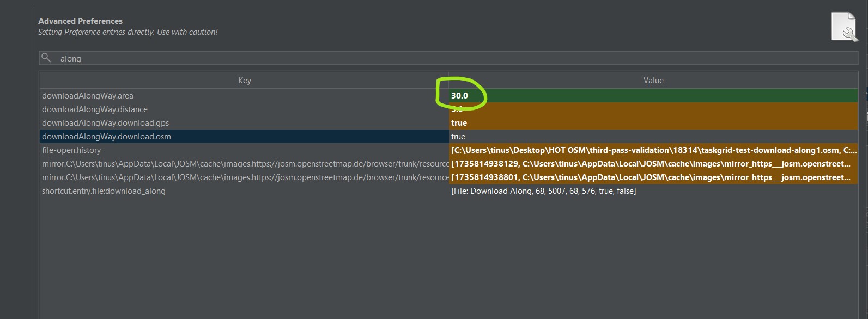
Task: Click the orange value cell of downloadAlongWay.distance
Action: [653, 109]
